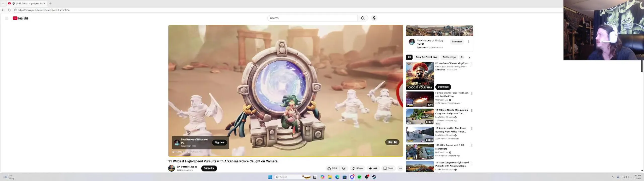This screenshot has height=181, width=644.
Task: Click the YouTube search input field
Action: tap(312, 18)
